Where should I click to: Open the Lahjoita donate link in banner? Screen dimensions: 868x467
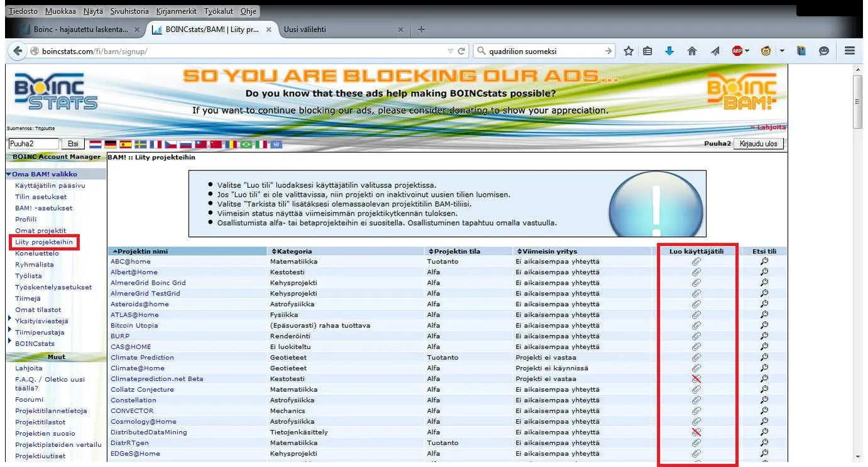click(767, 127)
